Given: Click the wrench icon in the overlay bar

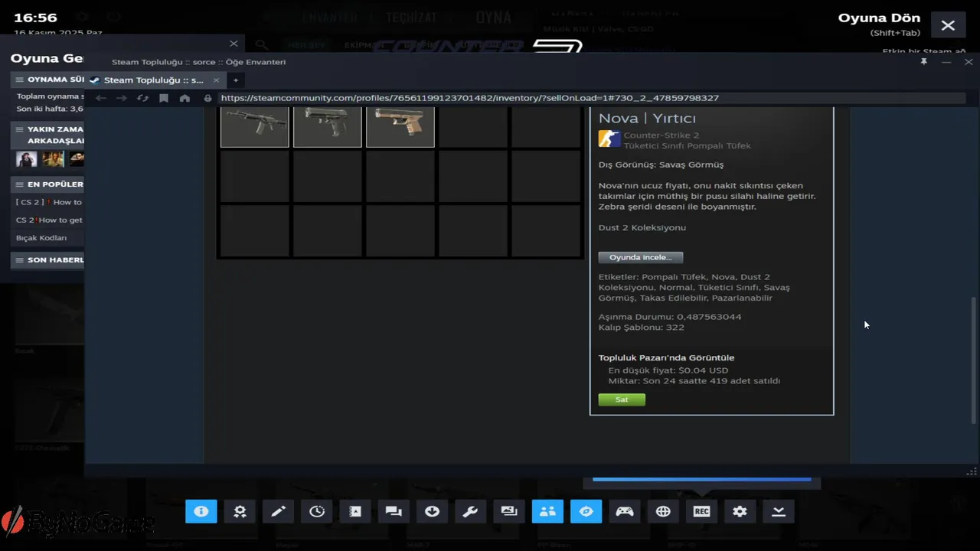Looking at the screenshot, I should point(471,511).
